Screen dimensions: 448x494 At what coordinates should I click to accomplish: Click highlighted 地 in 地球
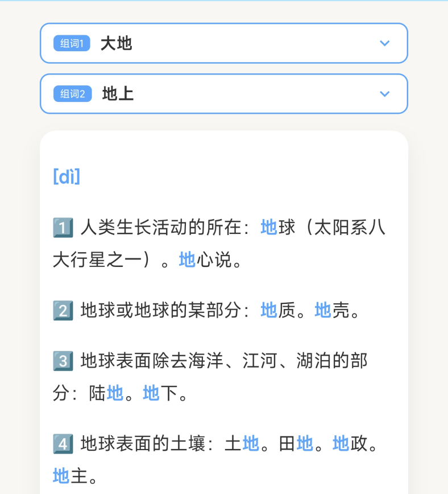[269, 228]
